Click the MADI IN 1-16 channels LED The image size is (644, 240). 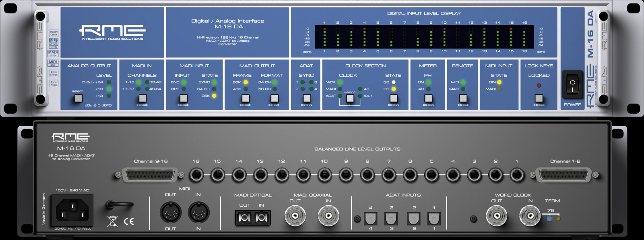(138, 82)
